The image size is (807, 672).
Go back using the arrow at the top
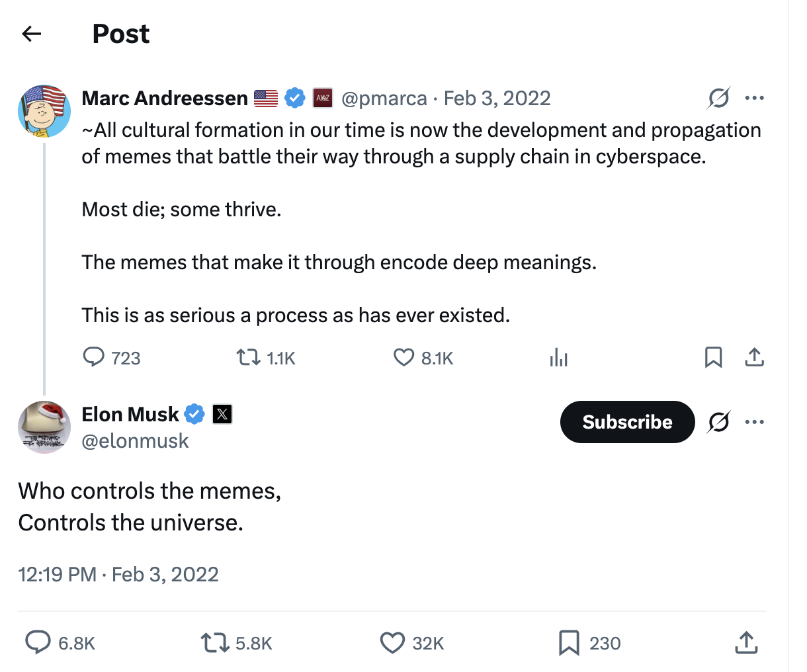31,33
